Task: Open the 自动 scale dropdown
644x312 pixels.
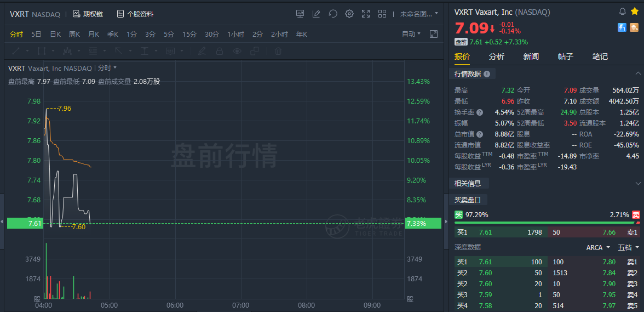Action: (x=411, y=34)
